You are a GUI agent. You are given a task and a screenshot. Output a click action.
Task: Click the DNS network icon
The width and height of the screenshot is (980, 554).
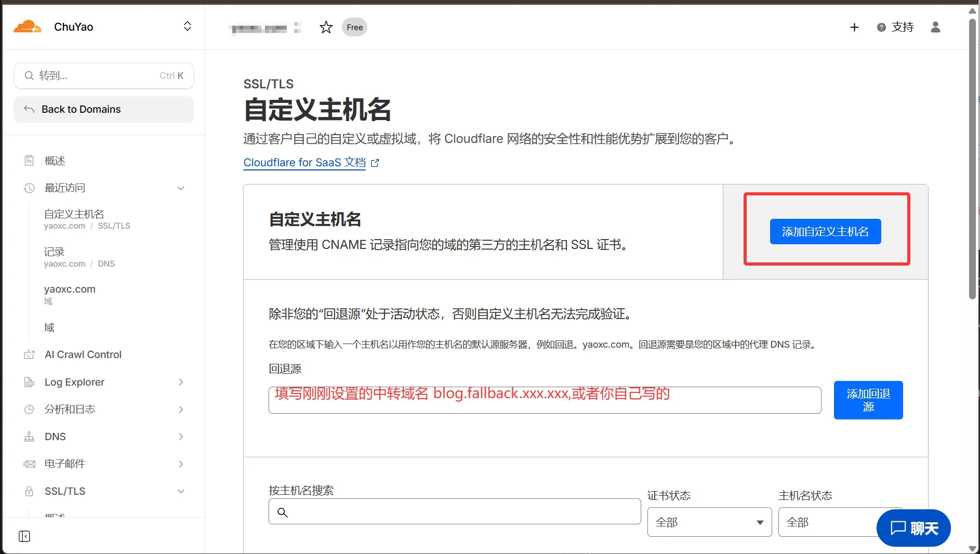(30, 437)
